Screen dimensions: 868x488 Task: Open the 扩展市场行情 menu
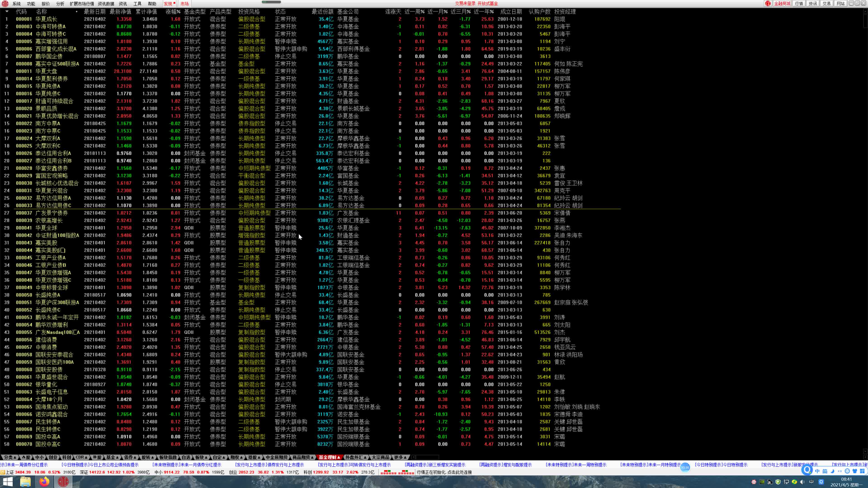click(x=82, y=4)
